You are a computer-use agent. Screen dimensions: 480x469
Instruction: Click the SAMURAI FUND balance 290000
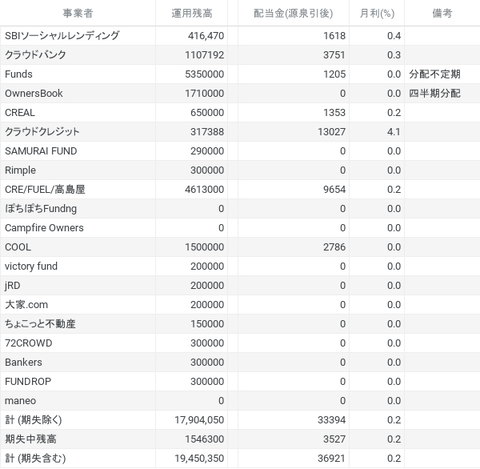(x=207, y=151)
